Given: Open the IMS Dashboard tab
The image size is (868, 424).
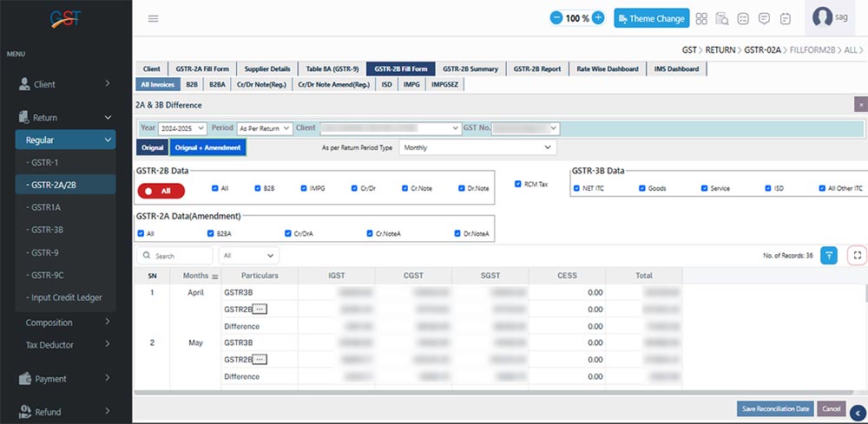Looking at the screenshot, I should (x=678, y=68).
